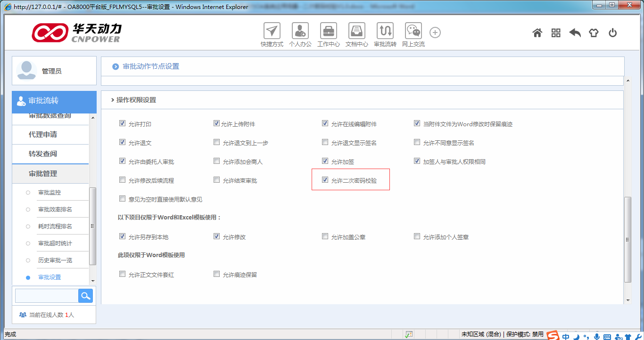
Task: Enable the 允许结束审批 checkbox
Action: [x=217, y=180]
